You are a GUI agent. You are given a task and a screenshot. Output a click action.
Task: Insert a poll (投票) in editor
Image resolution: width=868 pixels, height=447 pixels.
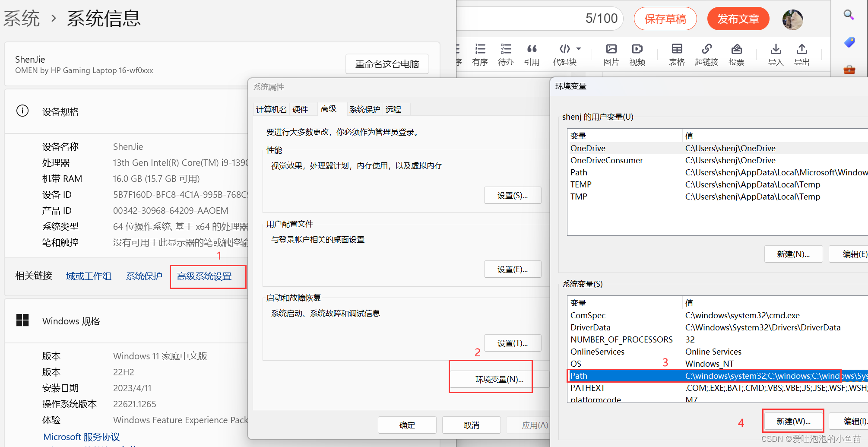[x=736, y=54]
